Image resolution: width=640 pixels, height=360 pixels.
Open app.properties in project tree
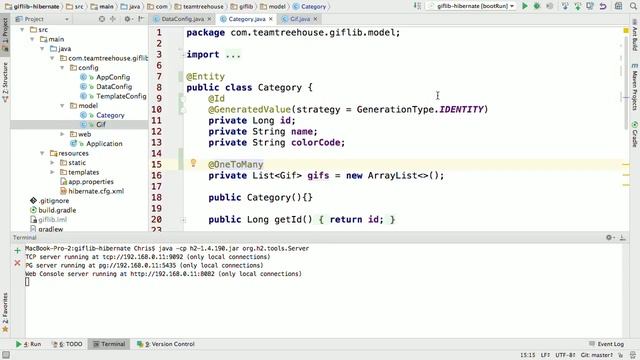[x=91, y=182]
